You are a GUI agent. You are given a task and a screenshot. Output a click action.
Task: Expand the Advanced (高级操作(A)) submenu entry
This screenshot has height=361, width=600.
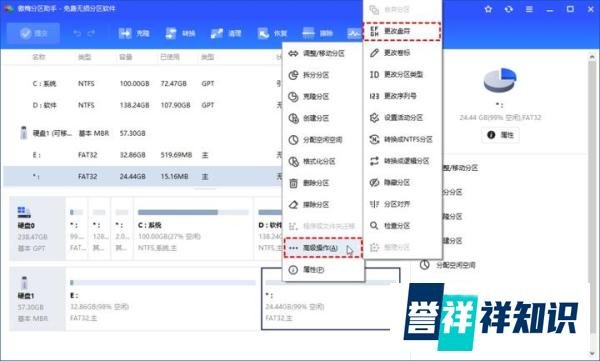pyautogui.click(x=323, y=248)
